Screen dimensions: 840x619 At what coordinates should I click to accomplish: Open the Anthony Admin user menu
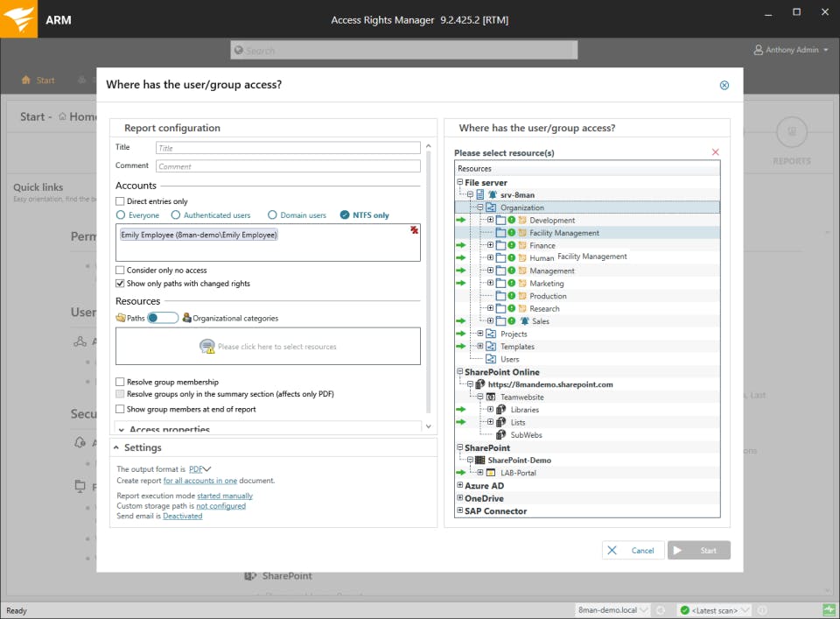point(791,50)
